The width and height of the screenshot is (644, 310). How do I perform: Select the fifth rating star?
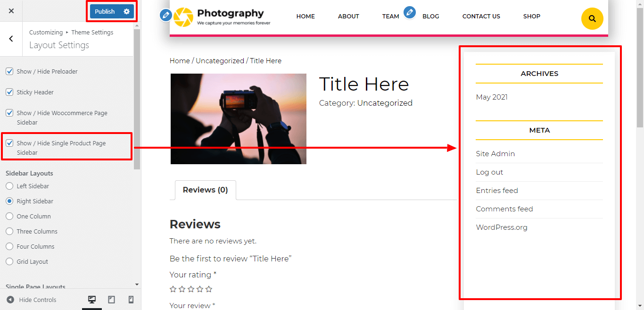point(209,289)
